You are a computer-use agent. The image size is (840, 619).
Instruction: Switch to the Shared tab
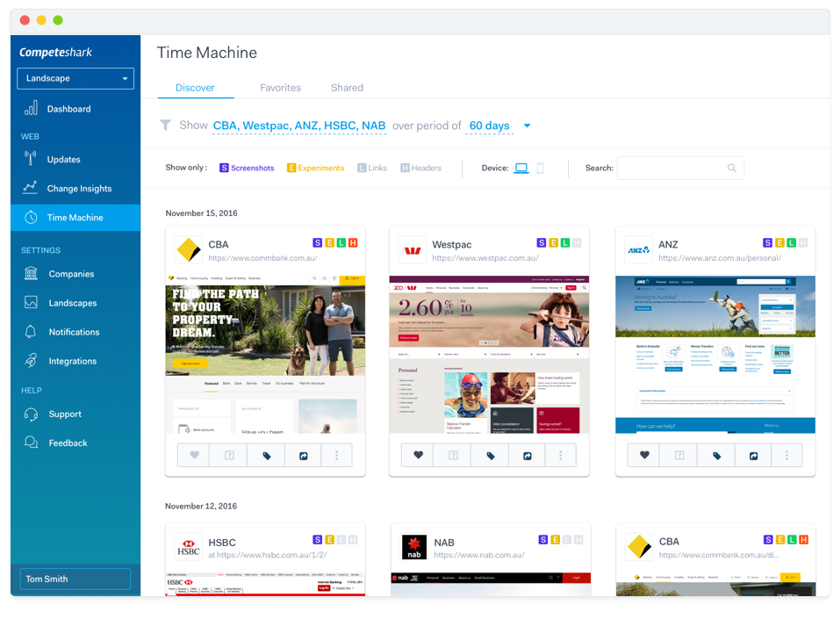(x=347, y=88)
